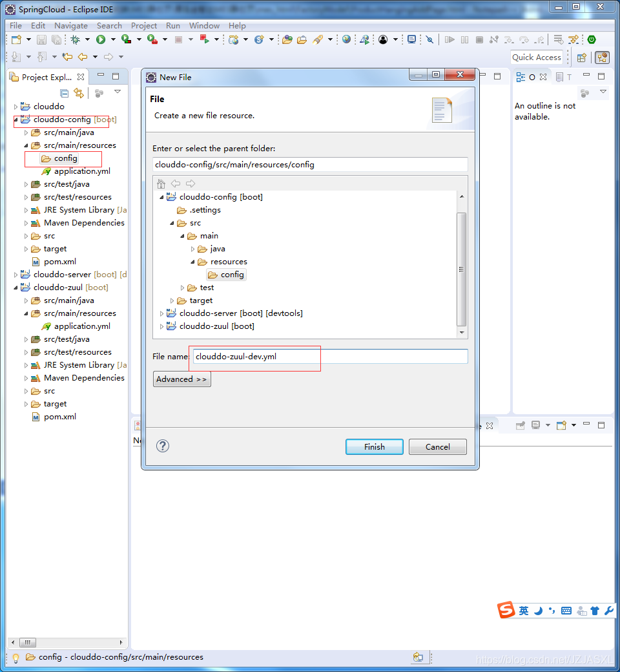
Task: Open the Navigate menu
Action: [x=70, y=26]
